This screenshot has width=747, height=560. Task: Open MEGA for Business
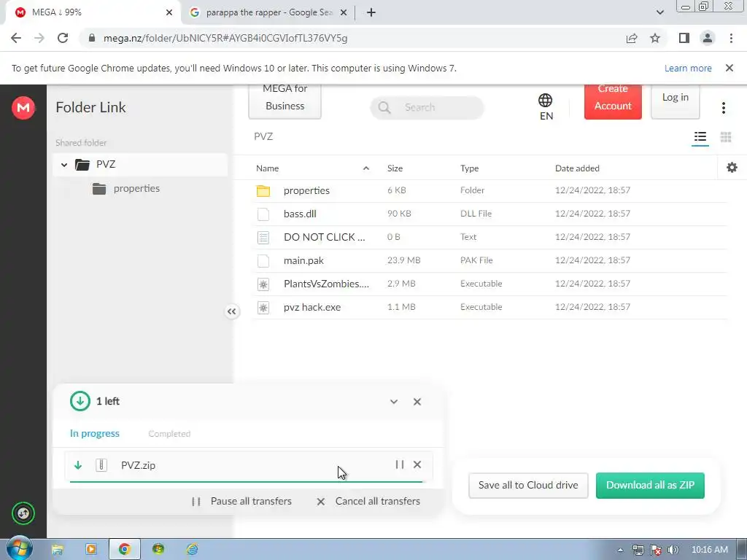point(285,101)
